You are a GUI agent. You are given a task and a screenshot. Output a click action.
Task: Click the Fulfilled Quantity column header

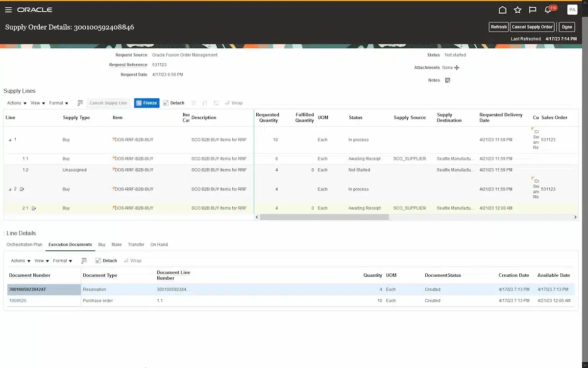pyautogui.click(x=305, y=118)
